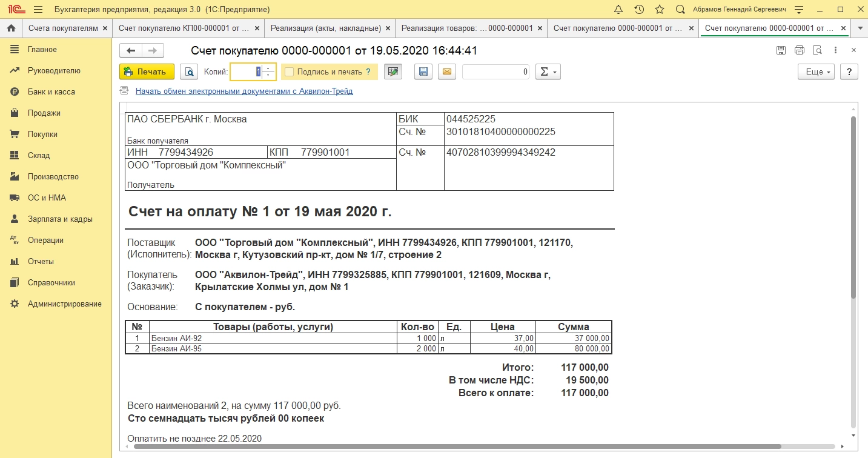This screenshot has width=868, height=458.
Task: Go to the home start page icon
Action: point(11,28)
